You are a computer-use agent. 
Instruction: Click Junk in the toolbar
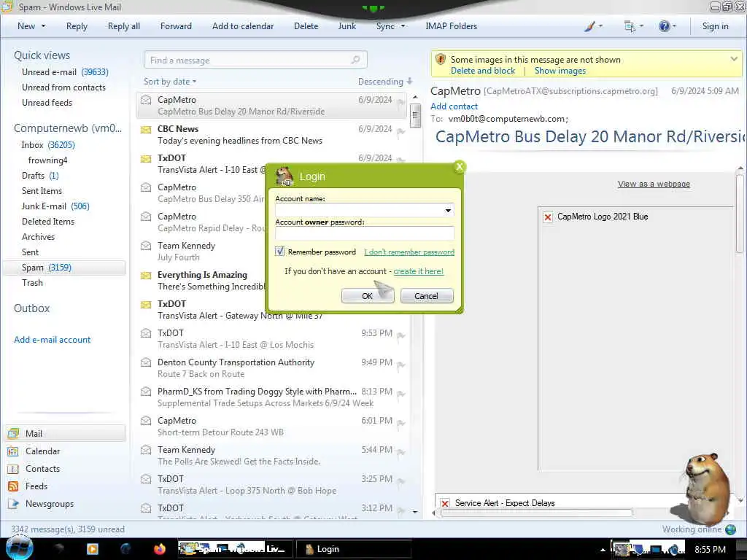coord(347,26)
